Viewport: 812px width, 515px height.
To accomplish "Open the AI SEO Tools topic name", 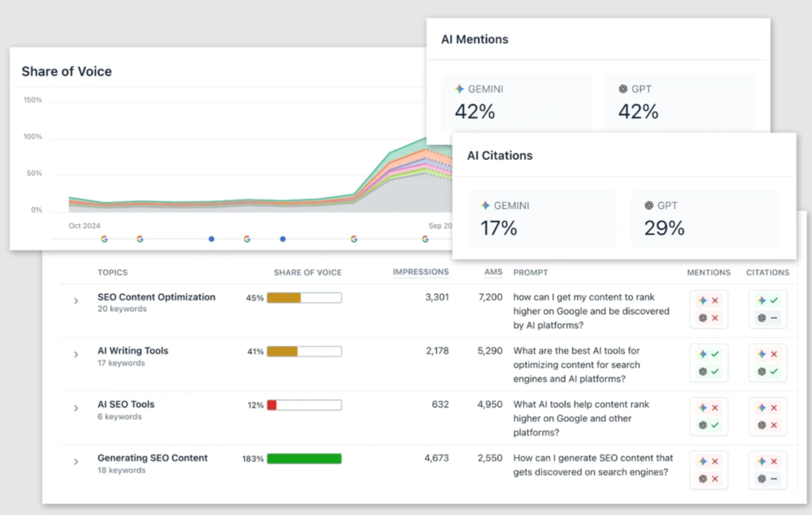I will point(126,404).
